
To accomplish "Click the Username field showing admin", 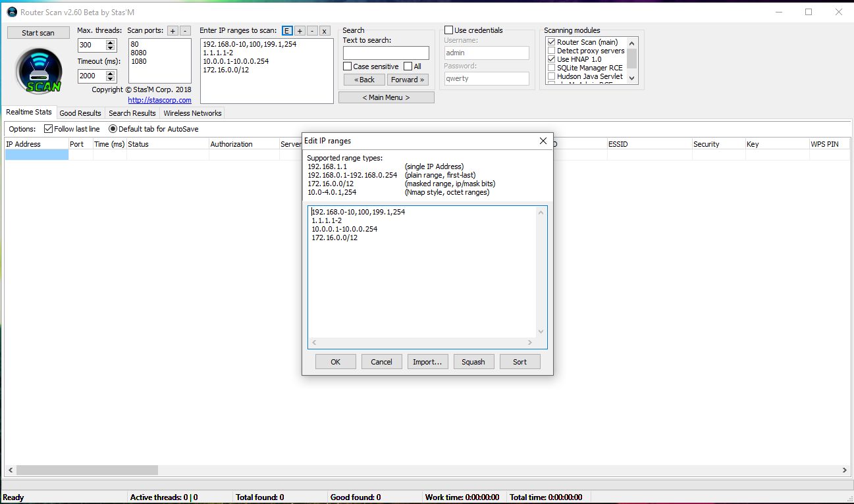I will point(487,53).
